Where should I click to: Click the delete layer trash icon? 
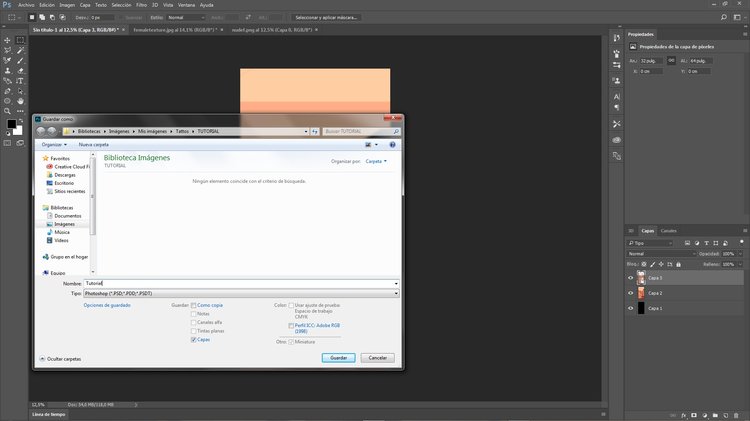736,416
